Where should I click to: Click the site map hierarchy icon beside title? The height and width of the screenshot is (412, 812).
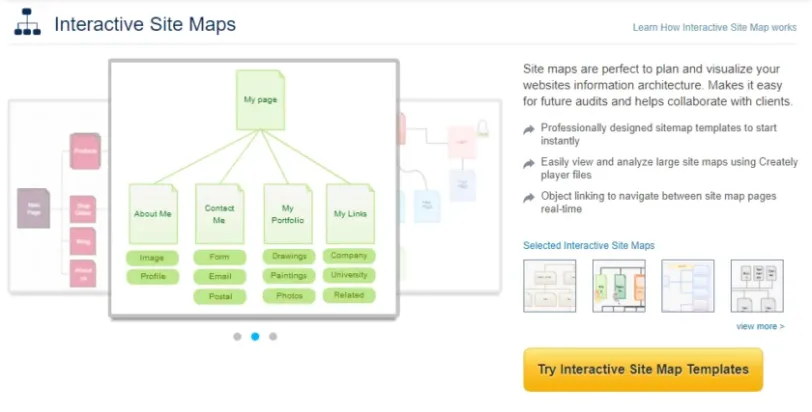click(27, 24)
